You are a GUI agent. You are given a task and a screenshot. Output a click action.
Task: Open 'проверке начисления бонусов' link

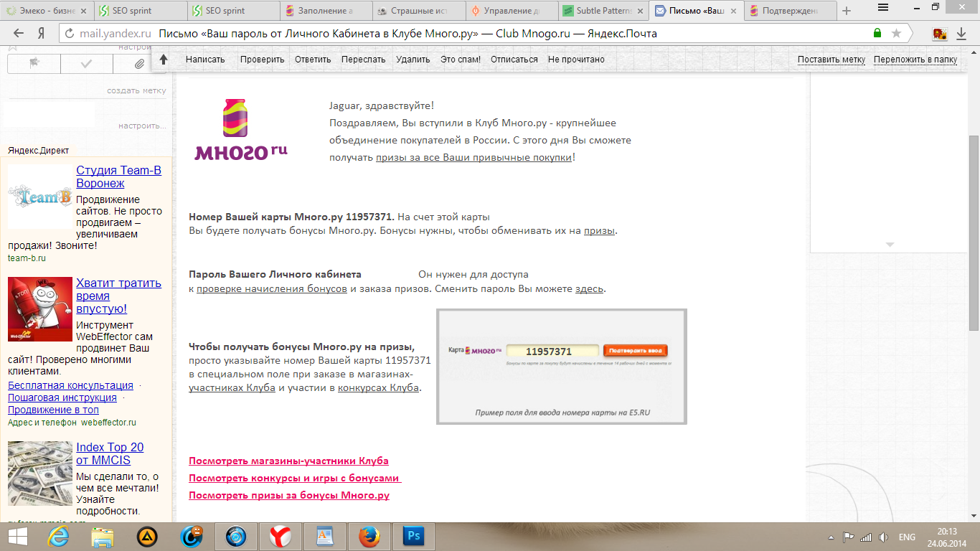(x=272, y=288)
